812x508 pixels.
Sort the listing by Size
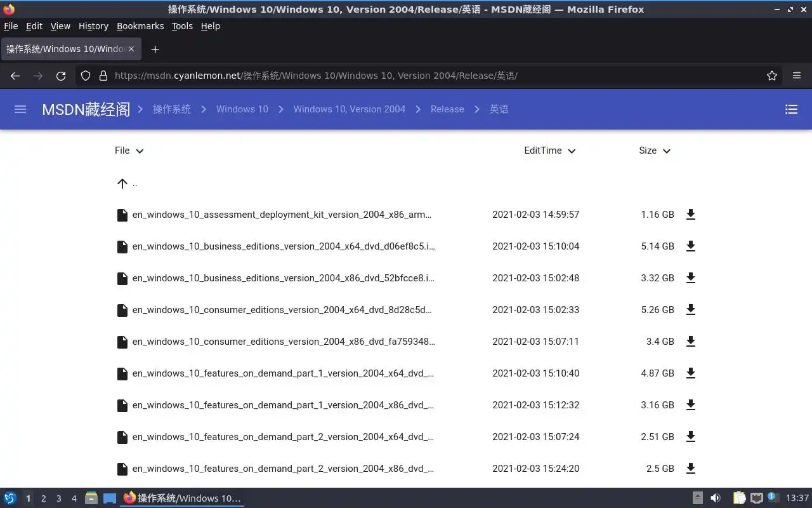(x=655, y=150)
